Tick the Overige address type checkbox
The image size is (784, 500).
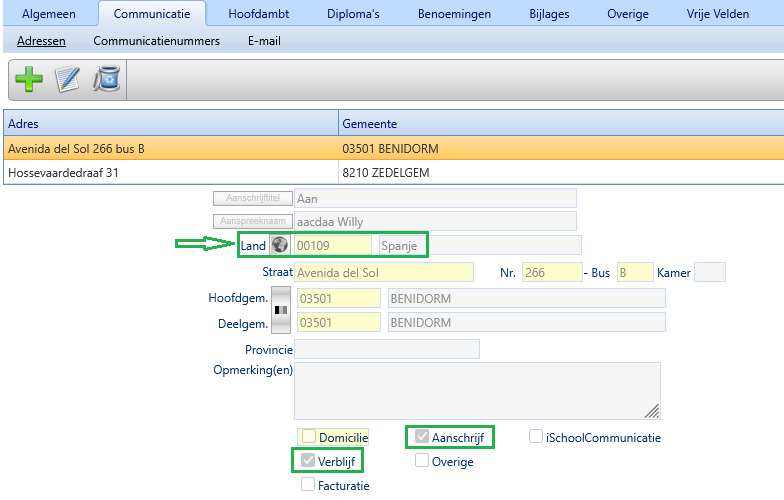tap(422, 461)
